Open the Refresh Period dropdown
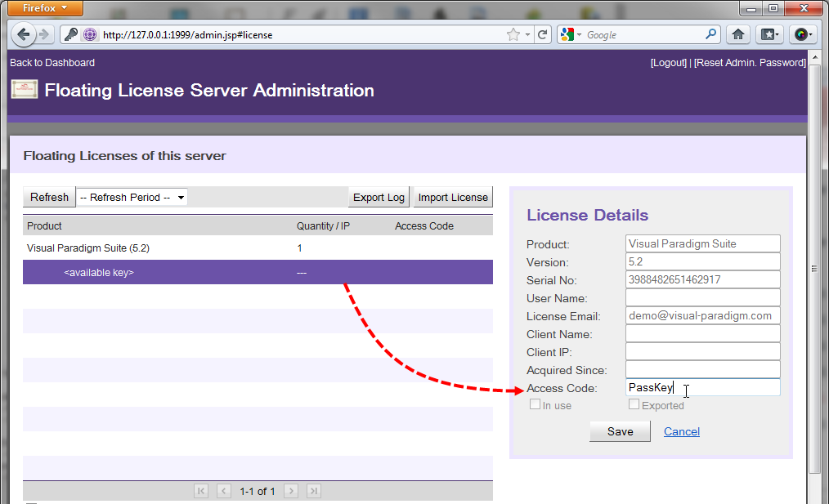Viewport: 829px width, 504px height. (132, 197)
